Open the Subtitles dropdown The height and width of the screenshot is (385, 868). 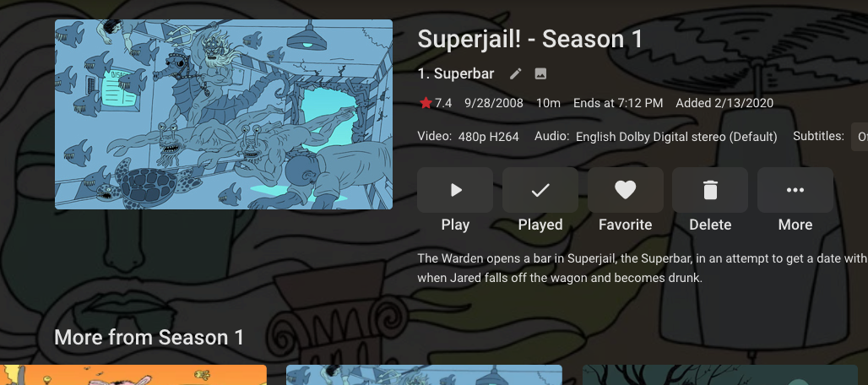(x=860, y=137)
